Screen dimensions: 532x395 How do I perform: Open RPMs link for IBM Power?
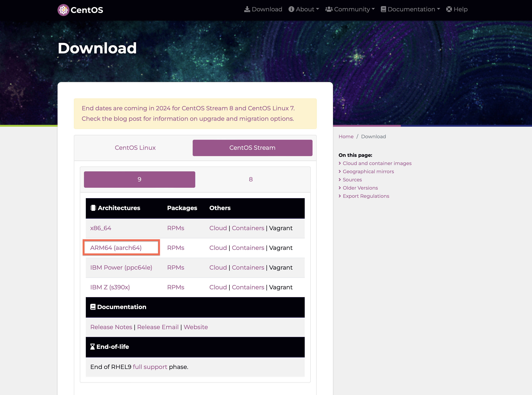pos(176,268)
